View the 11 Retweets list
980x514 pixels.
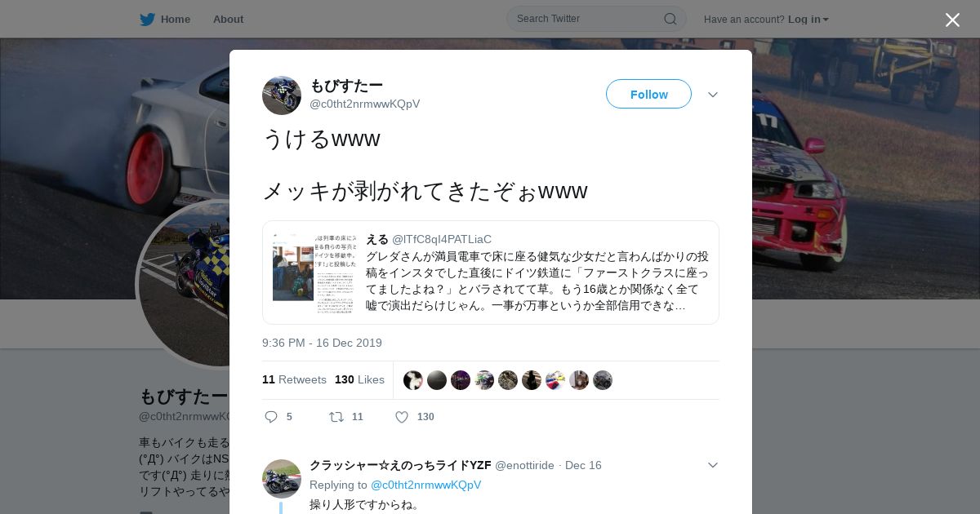pos(294,379)
